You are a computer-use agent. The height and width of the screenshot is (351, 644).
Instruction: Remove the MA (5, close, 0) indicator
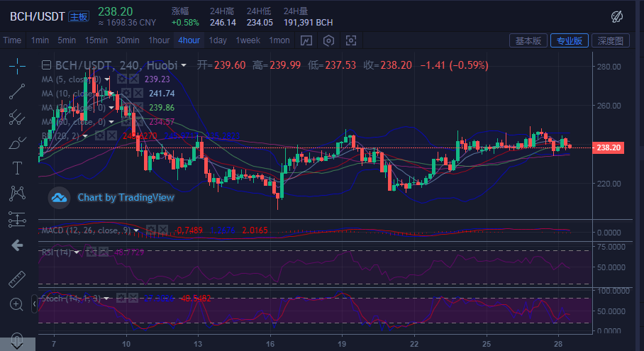(x=133, y=79)
